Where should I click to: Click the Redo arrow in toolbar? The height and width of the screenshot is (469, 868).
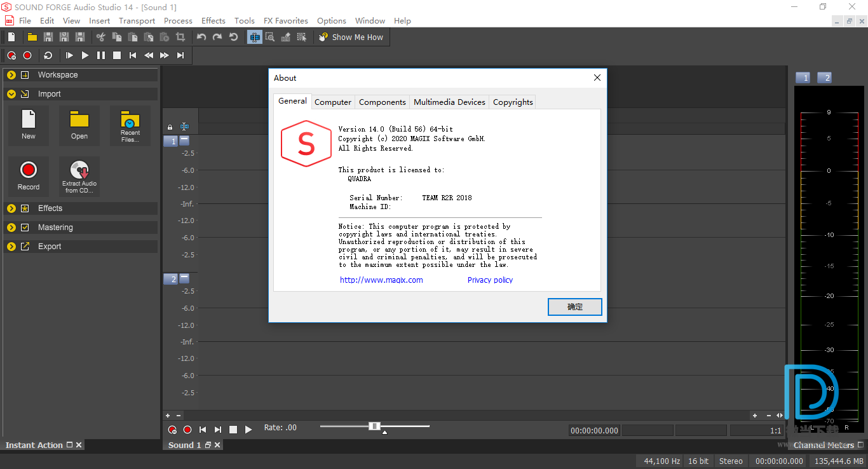(217, 37)
